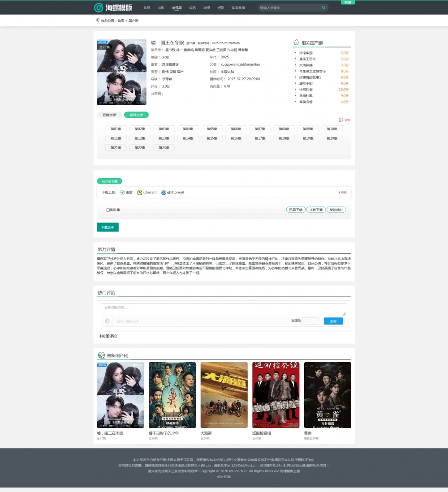This screenshot has width=448, height=492.
Task: Click the 验证码 captcha input field
Action: 310,321
